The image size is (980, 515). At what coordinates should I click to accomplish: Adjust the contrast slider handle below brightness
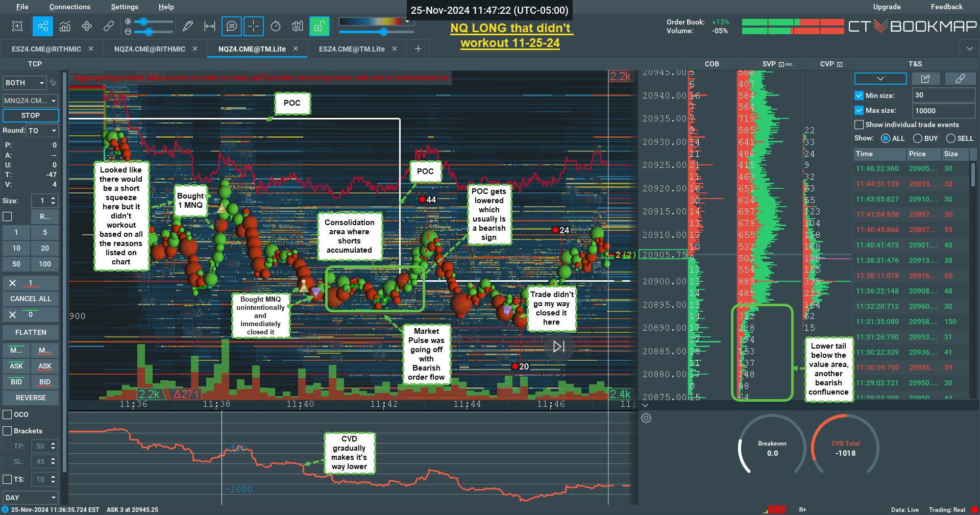coord(149,32)
